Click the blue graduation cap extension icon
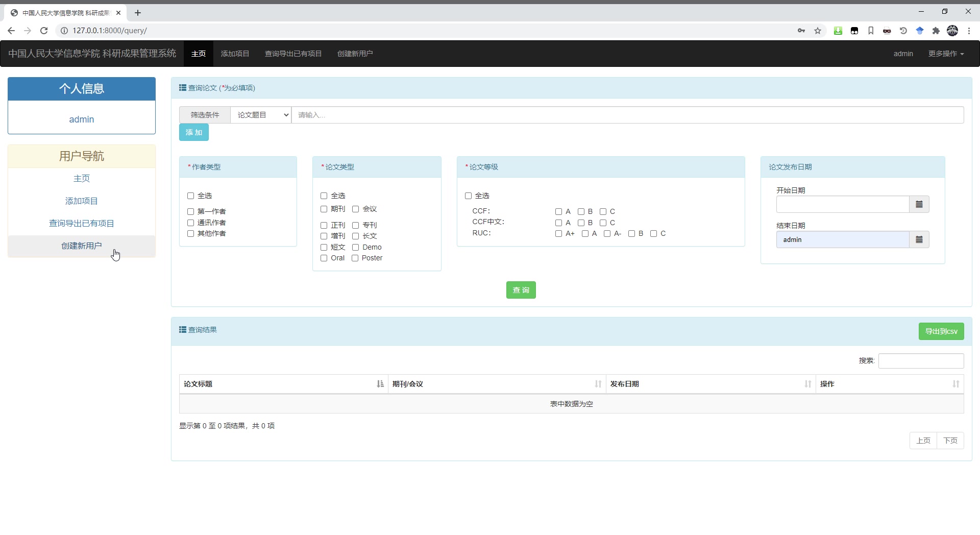 point(920,31)
